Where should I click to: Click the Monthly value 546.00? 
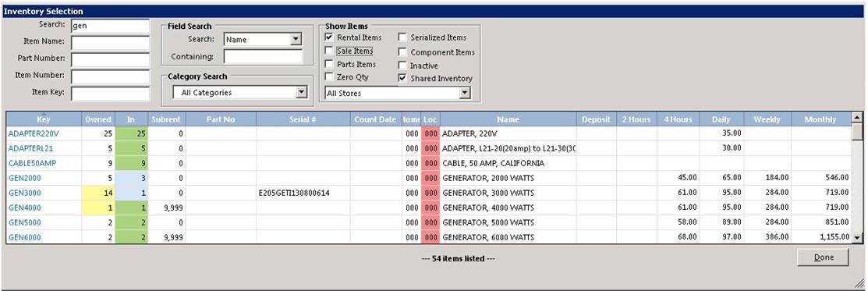coord(837,178)
